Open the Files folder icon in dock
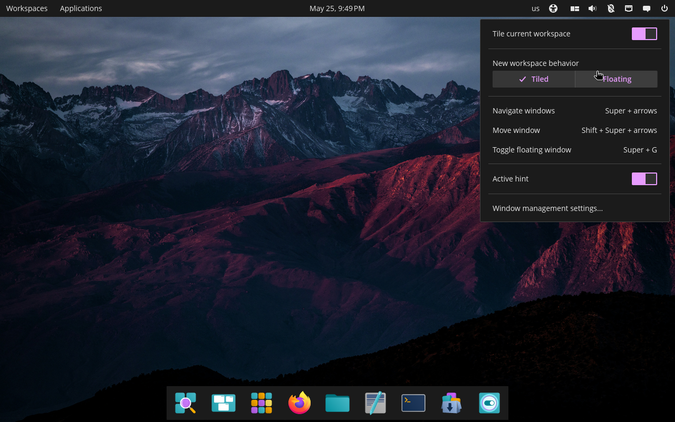 [x=337, y=403]
